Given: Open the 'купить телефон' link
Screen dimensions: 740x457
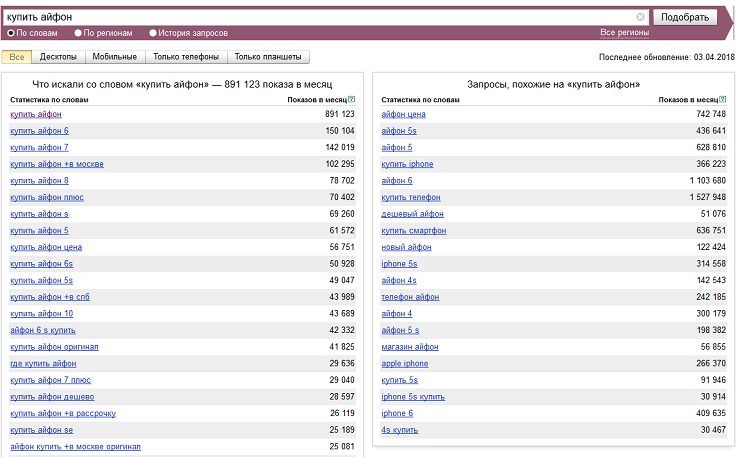Looking at the screenshot, I should (411, 197).
